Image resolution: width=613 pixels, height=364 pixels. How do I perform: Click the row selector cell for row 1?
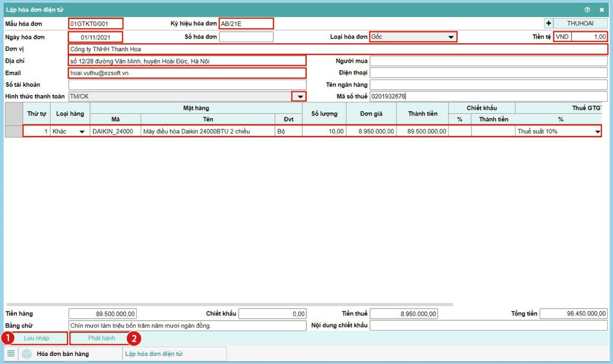pos(14,131)
